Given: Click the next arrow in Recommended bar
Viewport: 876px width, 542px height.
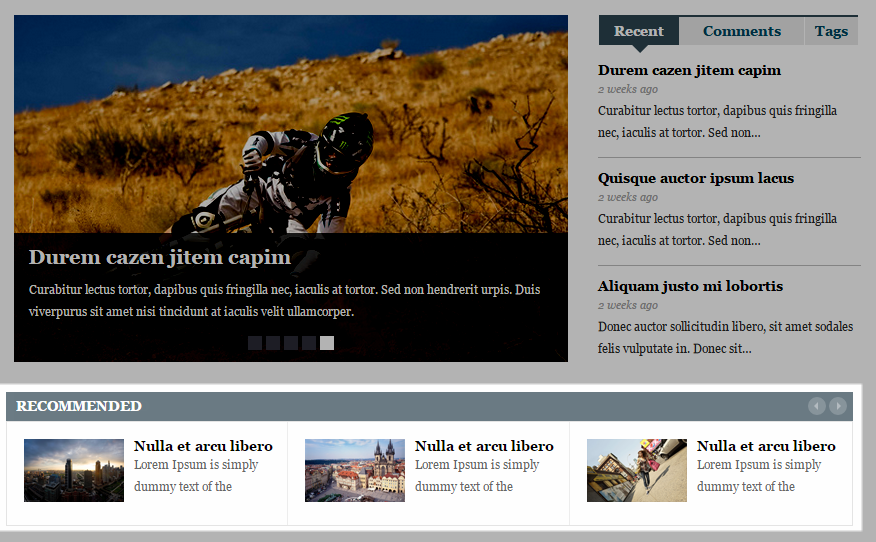Looking at the screenshot, I should 837,406.
